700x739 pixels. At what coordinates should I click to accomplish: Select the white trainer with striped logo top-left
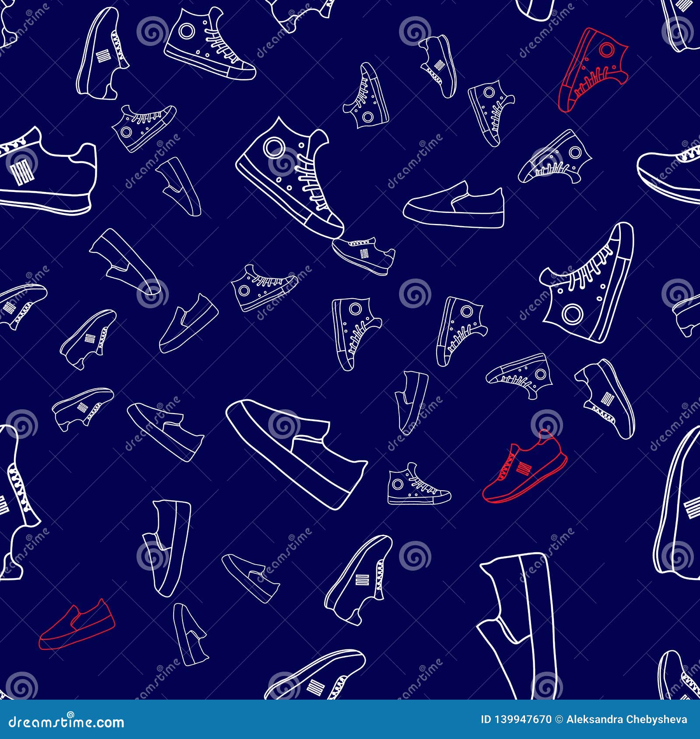(48, 171)
